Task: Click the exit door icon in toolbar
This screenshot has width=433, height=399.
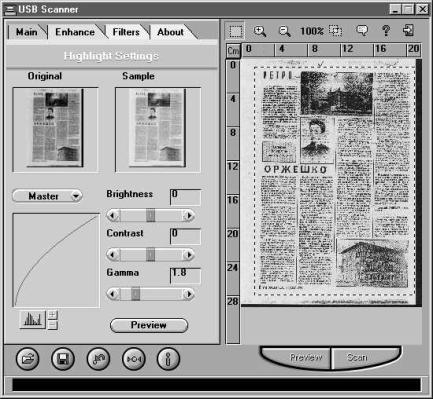Action: (x=408, y=30)
